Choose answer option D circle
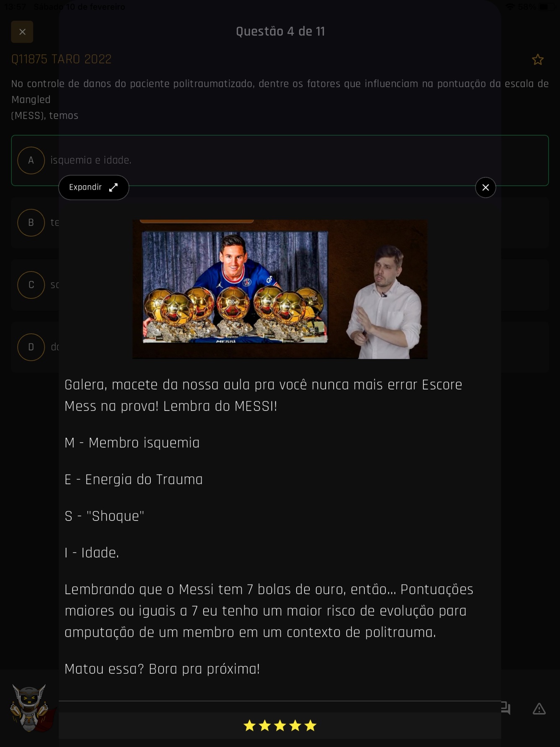The height and width of the screenshot is (747, 560). [31, 347]
